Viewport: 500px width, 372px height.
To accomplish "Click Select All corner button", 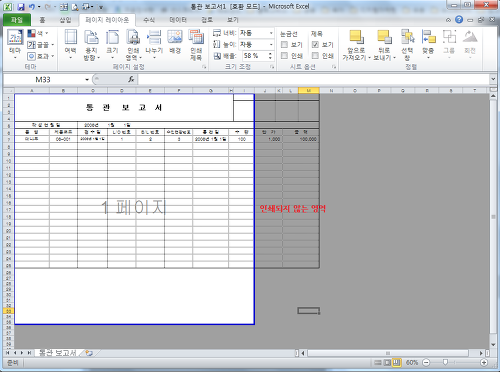I will [x=9, y=90].
